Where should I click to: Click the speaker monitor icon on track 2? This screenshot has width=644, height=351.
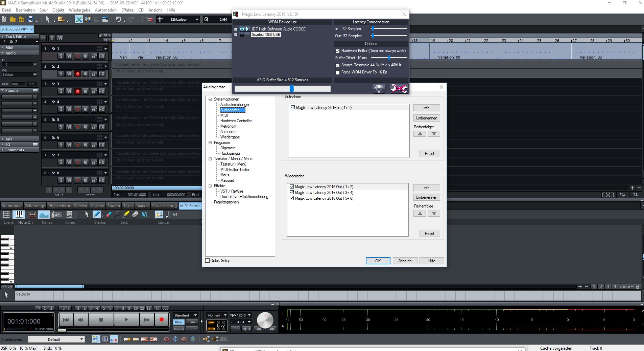click(86, 74)
